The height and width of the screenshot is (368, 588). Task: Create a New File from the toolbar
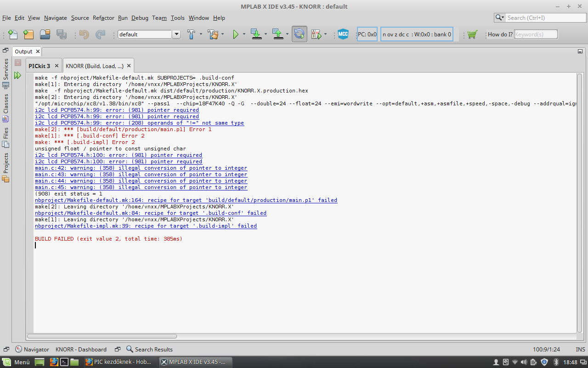13,34
